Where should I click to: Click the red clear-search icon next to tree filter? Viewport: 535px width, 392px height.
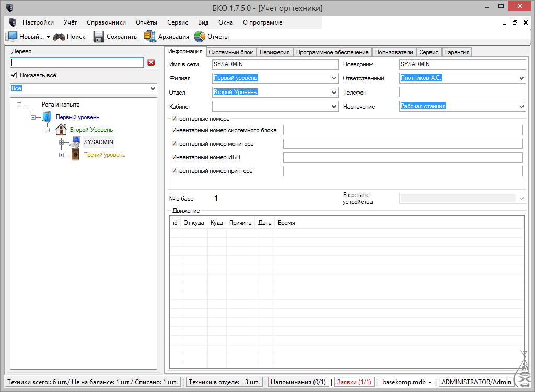(x=151, y=63)
